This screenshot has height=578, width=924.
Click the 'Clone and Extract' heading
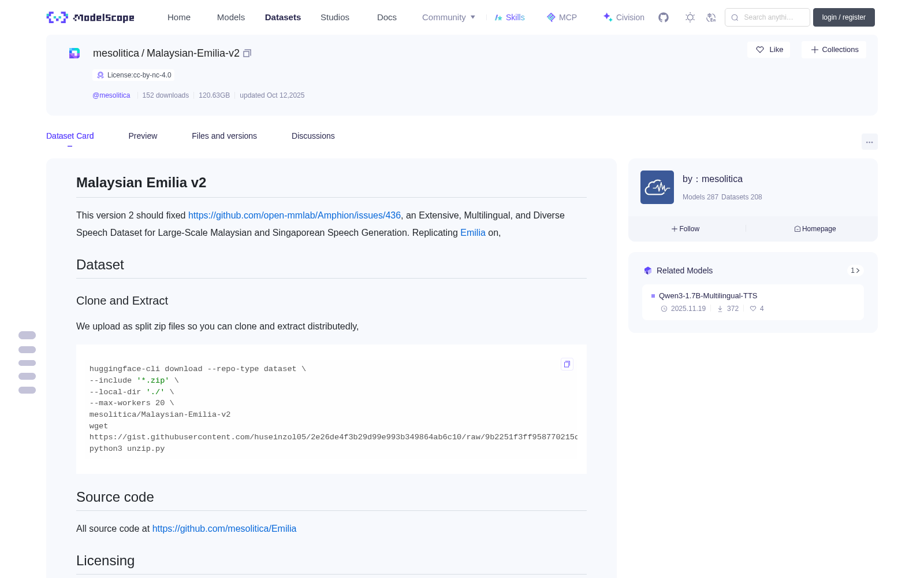[122, 301]
